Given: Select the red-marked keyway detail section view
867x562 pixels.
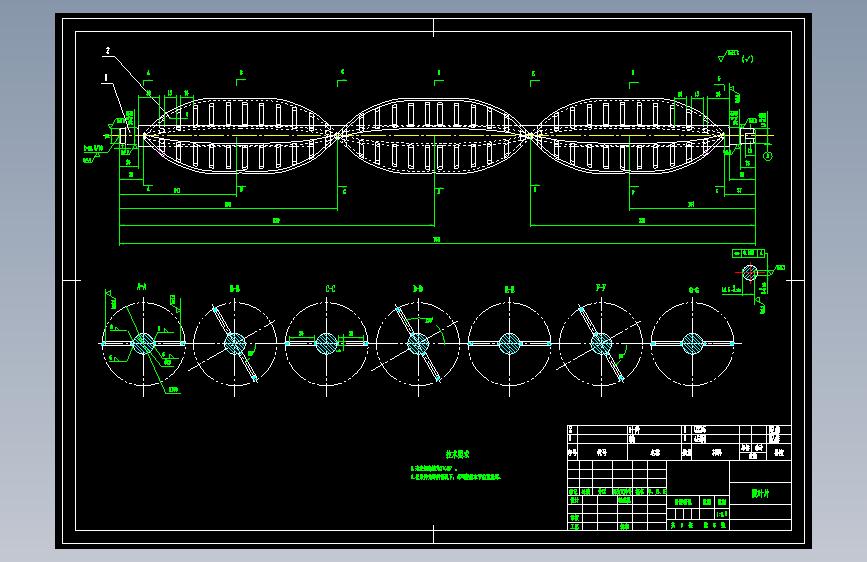Looking at the screenshot, I should tap(750, 272).
